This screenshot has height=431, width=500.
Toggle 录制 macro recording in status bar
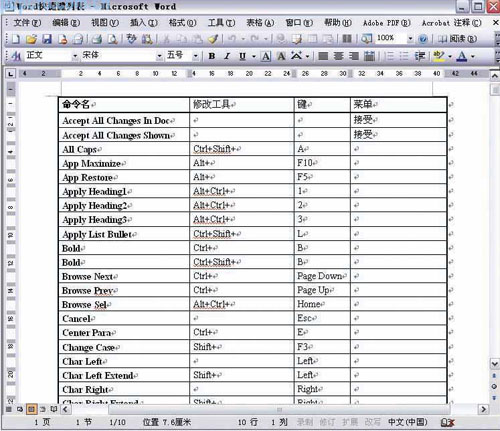pos(305,422)
